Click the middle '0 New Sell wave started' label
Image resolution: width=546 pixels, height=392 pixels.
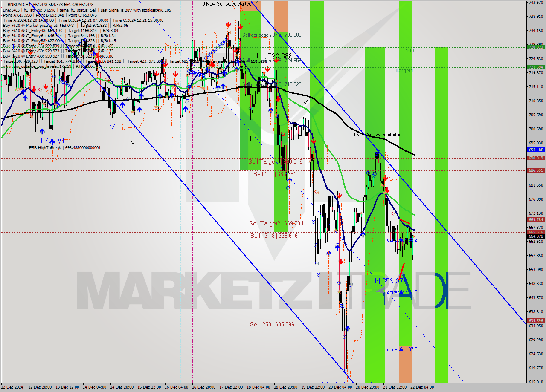pos(377,135)
